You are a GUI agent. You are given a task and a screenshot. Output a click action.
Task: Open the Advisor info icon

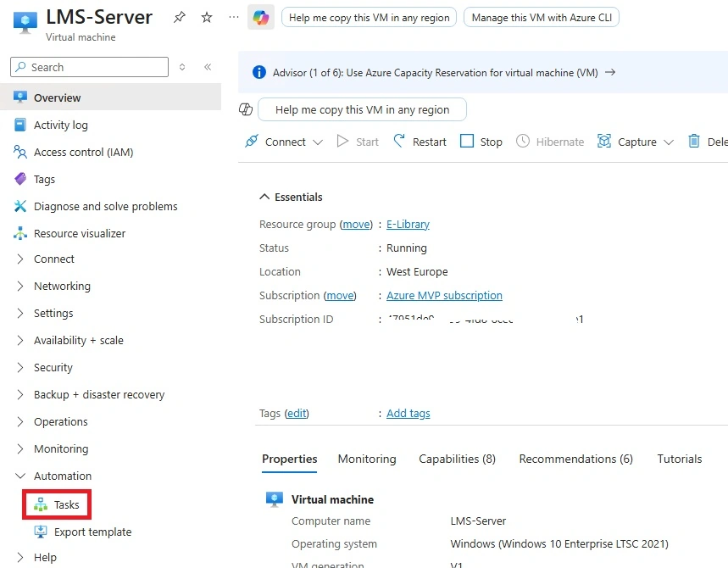tap(259, 72)
